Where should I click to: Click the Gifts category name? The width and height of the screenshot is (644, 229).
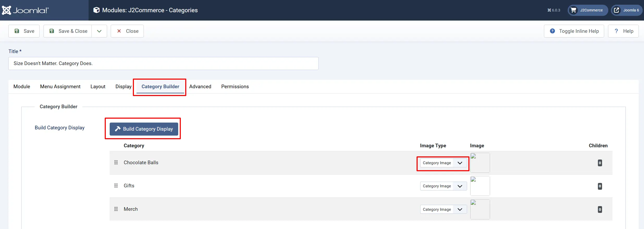point(129,186)
